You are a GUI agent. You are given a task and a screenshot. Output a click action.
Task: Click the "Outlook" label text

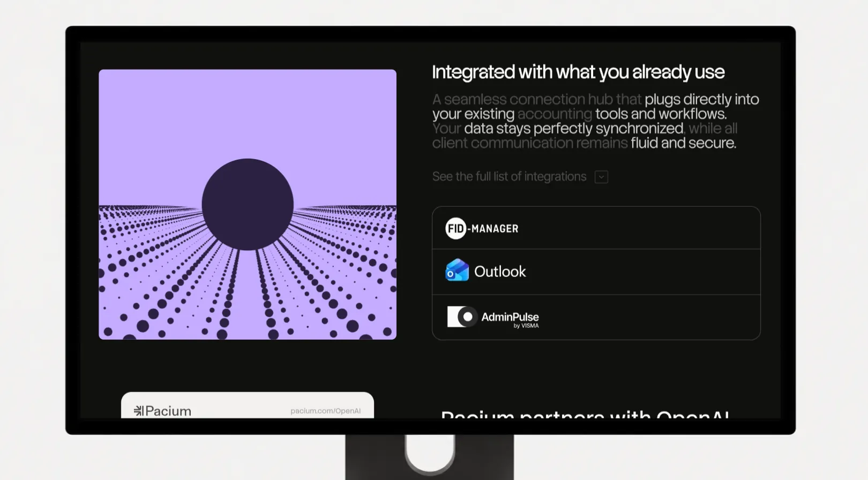coord(500,272)
